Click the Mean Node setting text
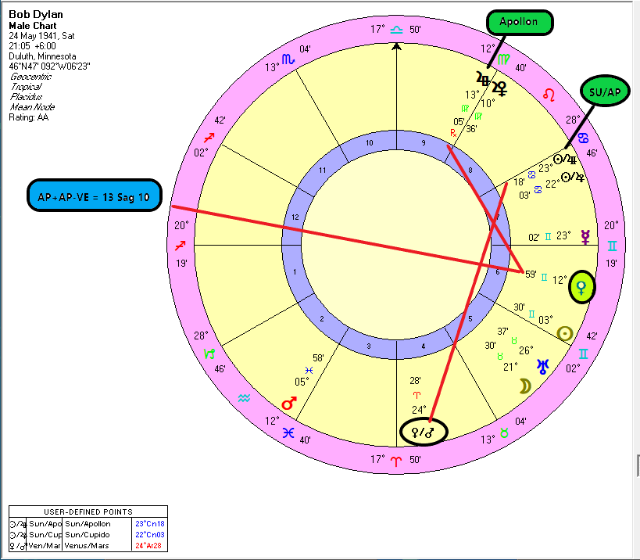The image size is (640, 560). 33,107
